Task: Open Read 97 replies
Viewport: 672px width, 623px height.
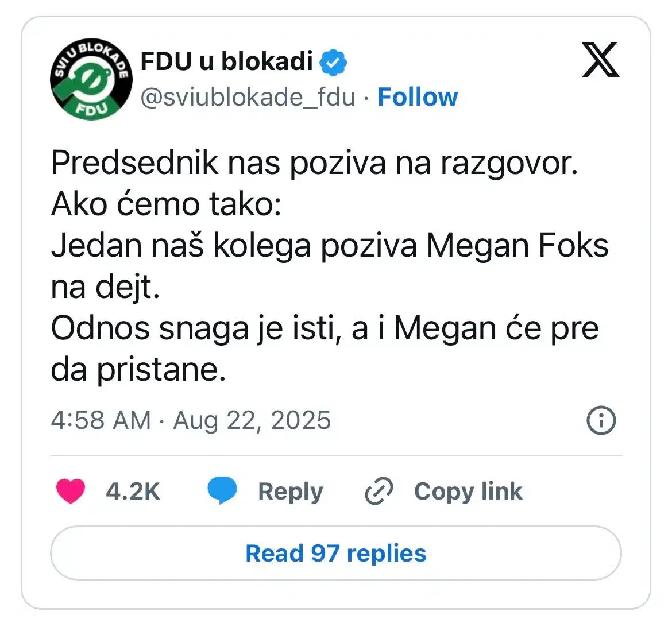Action: click(x=336, y=554)
